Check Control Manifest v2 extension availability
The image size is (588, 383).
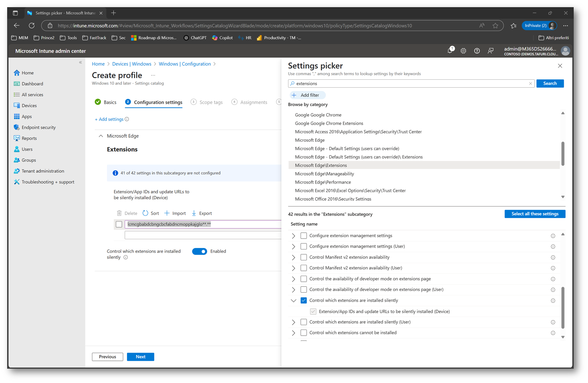coord(304,257)
